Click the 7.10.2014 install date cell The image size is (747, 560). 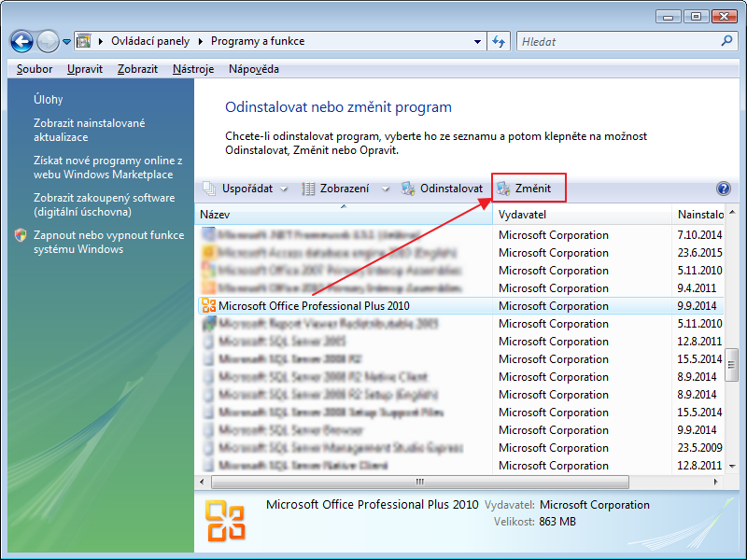[699, 235]
